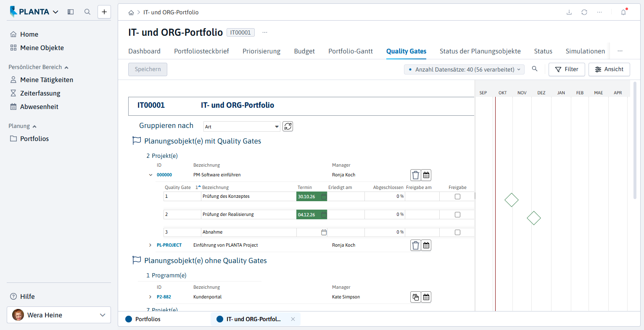Click the download icon in top bar

pos(569,12)
